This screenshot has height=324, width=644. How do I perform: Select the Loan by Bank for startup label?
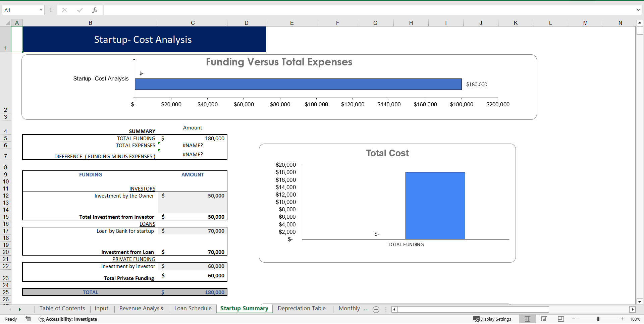[x=125, y=231]
